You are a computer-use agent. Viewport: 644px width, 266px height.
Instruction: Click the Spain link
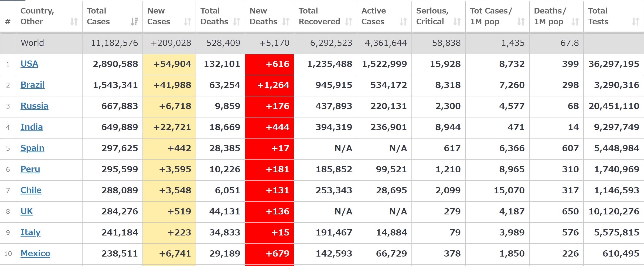tap(32, 148)
